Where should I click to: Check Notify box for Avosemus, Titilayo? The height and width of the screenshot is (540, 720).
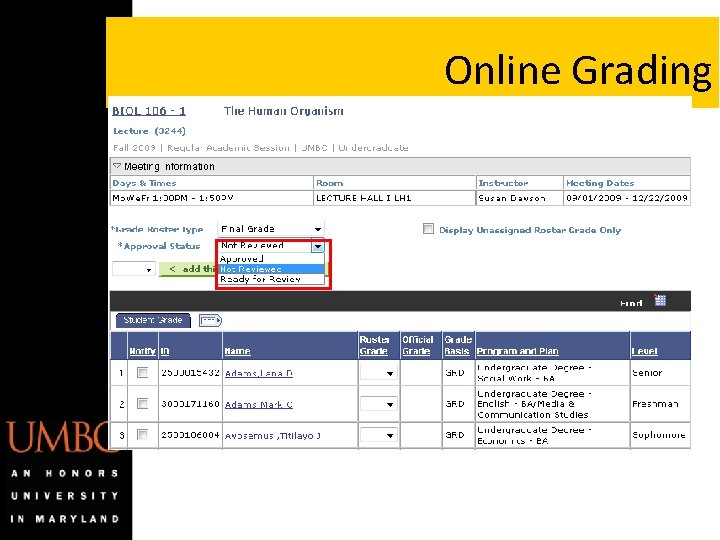click(x=143, y=434)
